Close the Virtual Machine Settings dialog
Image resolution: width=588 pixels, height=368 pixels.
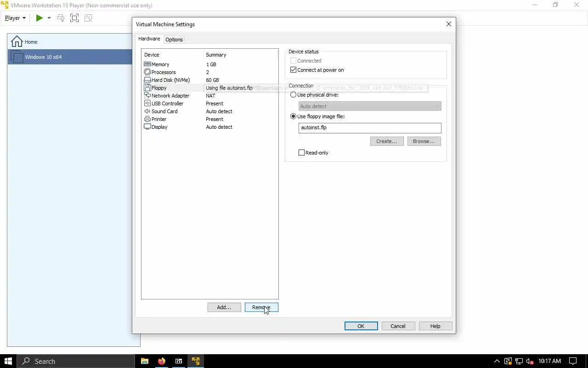point(449,24)
